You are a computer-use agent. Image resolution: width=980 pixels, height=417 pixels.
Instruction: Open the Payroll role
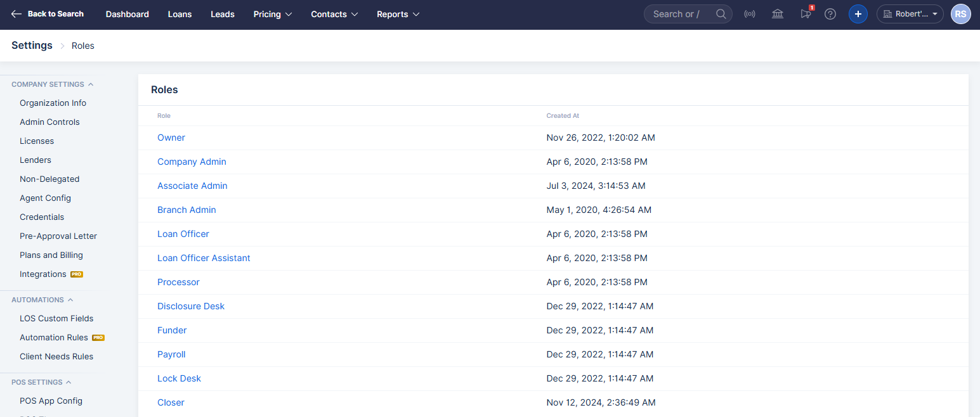(x=171, y=354)
